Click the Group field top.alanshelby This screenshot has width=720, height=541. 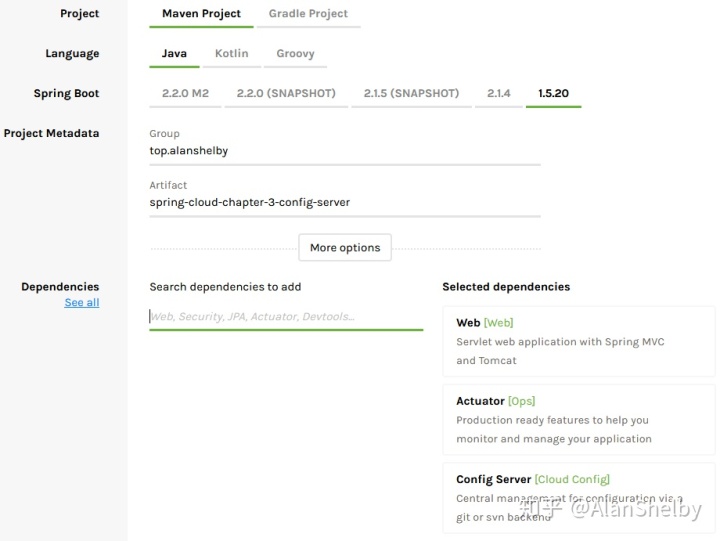click(345, 151)
